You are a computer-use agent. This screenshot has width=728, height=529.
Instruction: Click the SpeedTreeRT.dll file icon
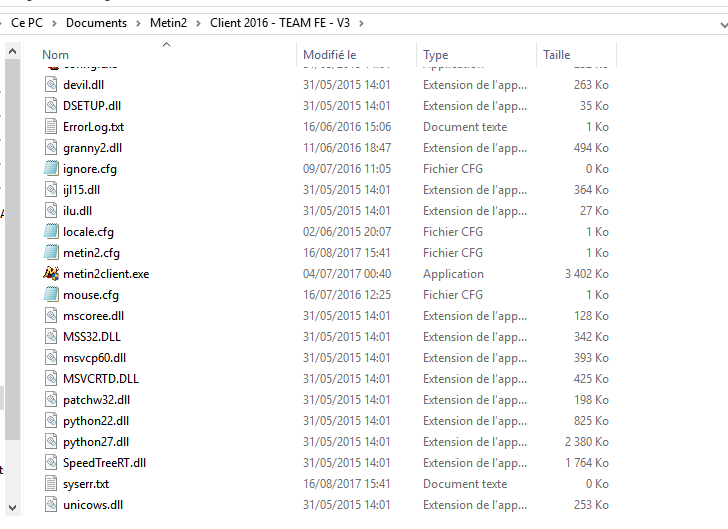51,462
